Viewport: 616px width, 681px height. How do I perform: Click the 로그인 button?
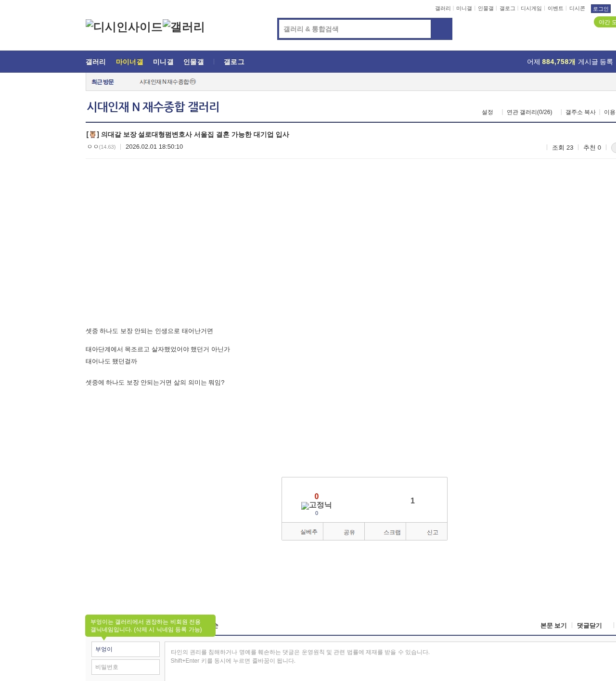601,9
